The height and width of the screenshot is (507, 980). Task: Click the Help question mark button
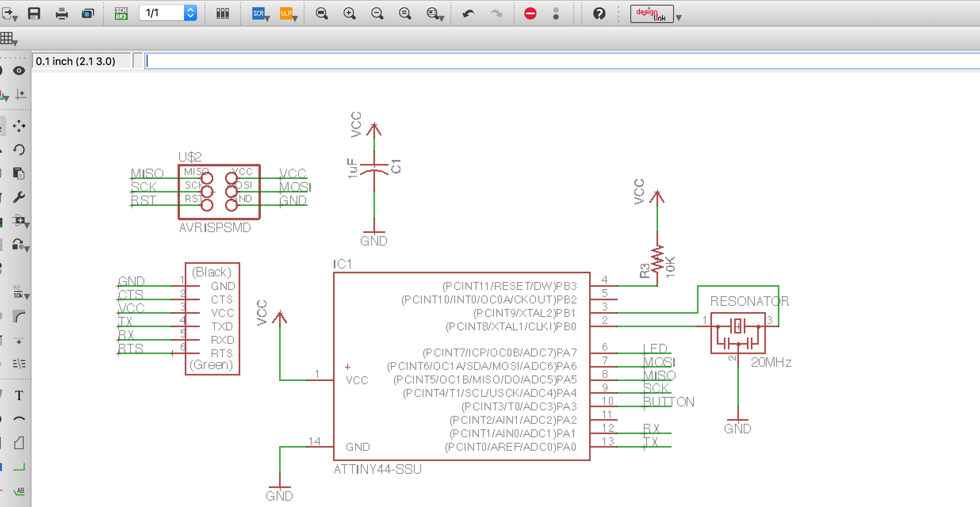(x=599, y=14)
